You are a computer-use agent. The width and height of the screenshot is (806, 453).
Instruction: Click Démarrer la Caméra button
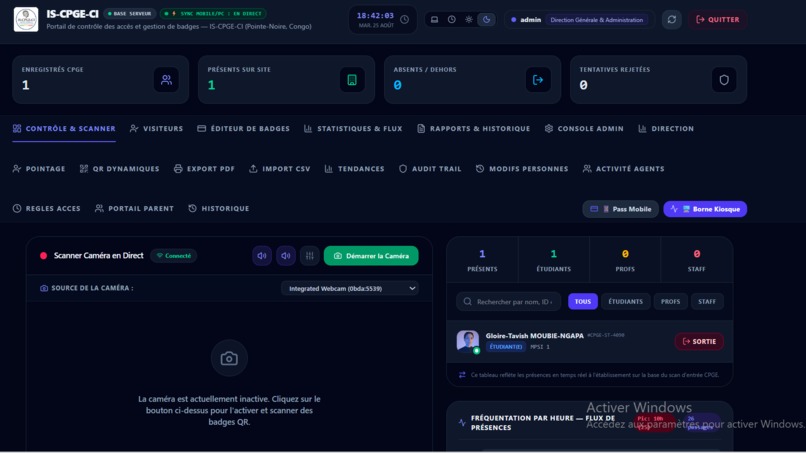[371, 256]
